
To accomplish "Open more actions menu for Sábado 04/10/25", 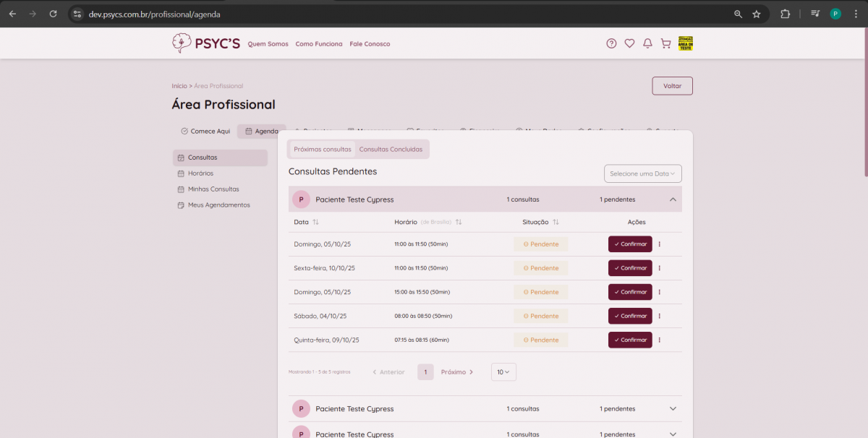I will (x=659, y=316).
